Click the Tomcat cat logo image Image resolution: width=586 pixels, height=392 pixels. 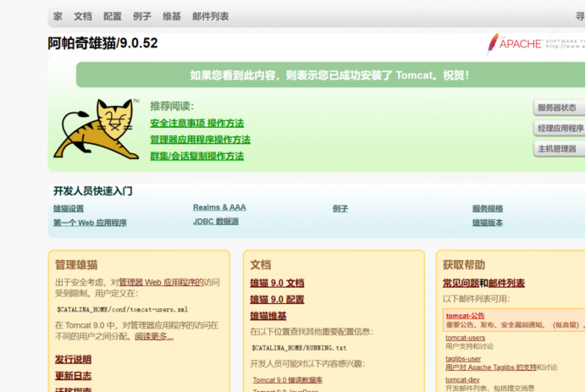pos(96,129)
